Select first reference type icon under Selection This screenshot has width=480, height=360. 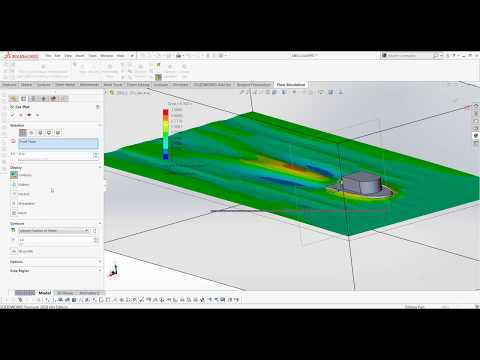tap(23, 133)
